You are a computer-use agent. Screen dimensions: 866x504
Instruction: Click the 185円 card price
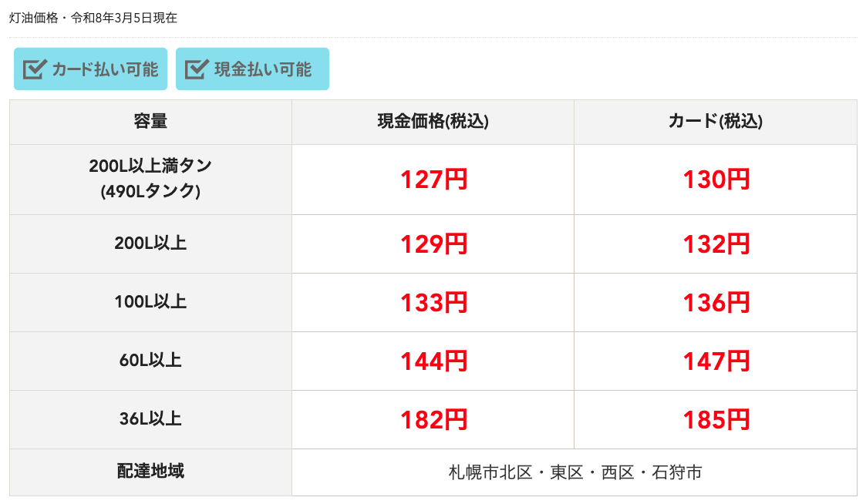click(x=716, y=420)
